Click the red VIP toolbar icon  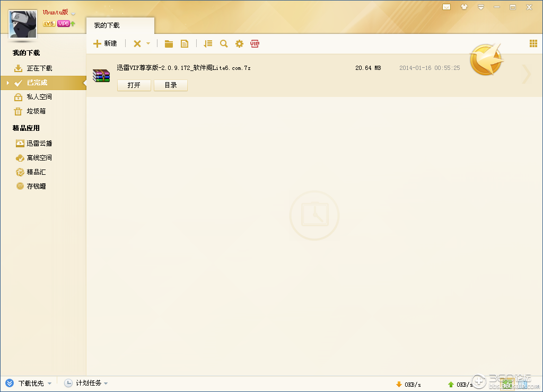pos(255,43)
